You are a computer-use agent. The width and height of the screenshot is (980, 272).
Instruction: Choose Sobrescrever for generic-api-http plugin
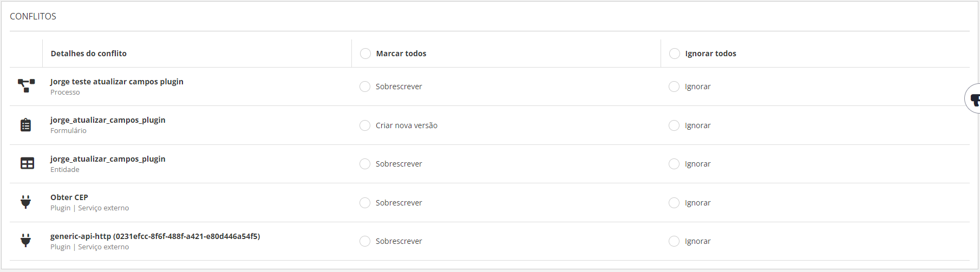tap(365, 241)
